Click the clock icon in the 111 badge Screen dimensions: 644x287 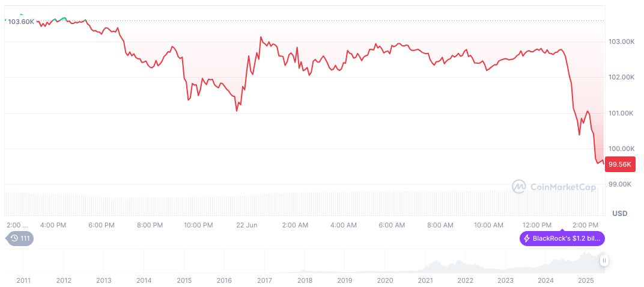(x=15, y=238)
